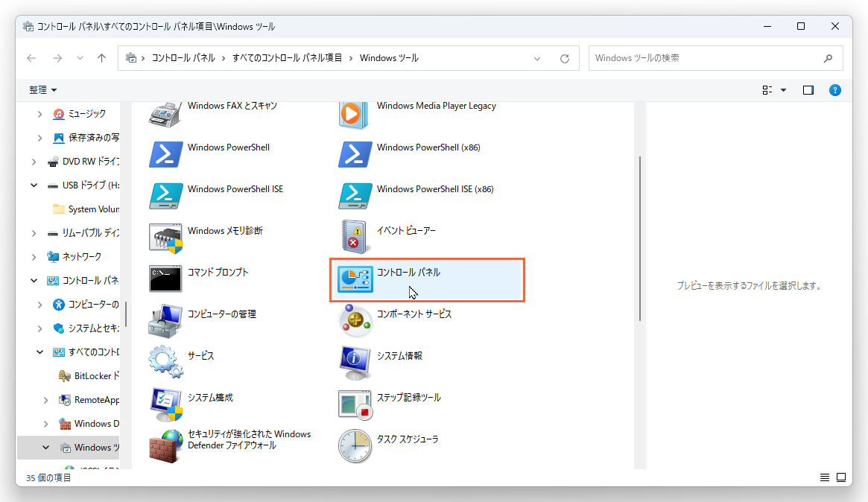Select System Volume folder in tree
868x502 pixels.
click(x=86, y=209)
